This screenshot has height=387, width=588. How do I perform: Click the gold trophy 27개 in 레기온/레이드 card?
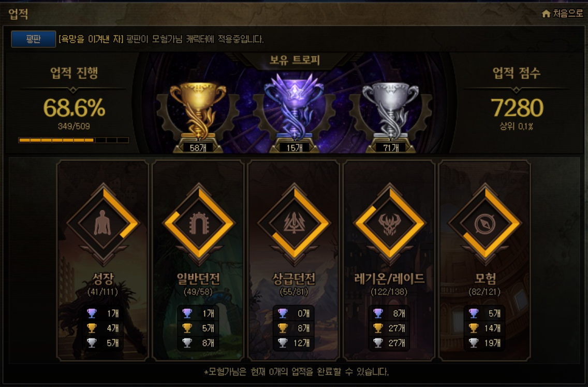(389, 328)
